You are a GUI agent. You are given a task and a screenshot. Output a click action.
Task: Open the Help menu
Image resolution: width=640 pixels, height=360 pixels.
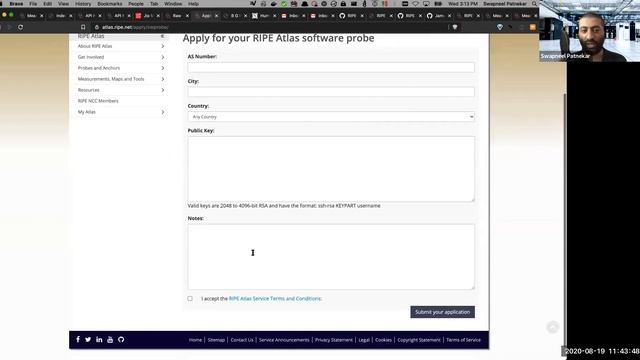(193, 4)
